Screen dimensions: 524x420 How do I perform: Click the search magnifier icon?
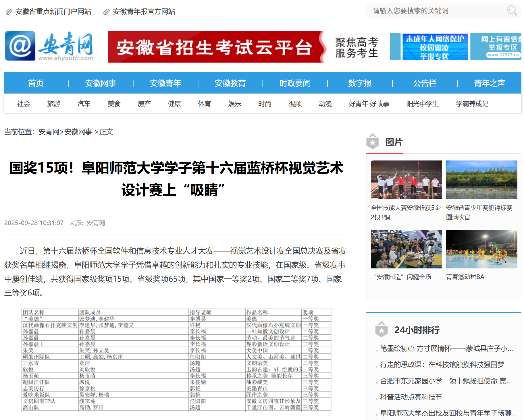pos(511,11)
